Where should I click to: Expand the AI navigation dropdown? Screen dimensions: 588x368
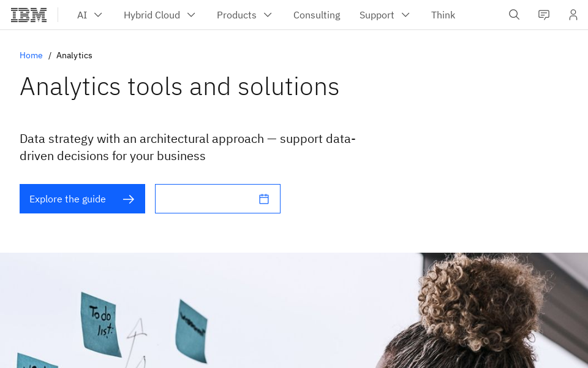[x=98, y=15]
